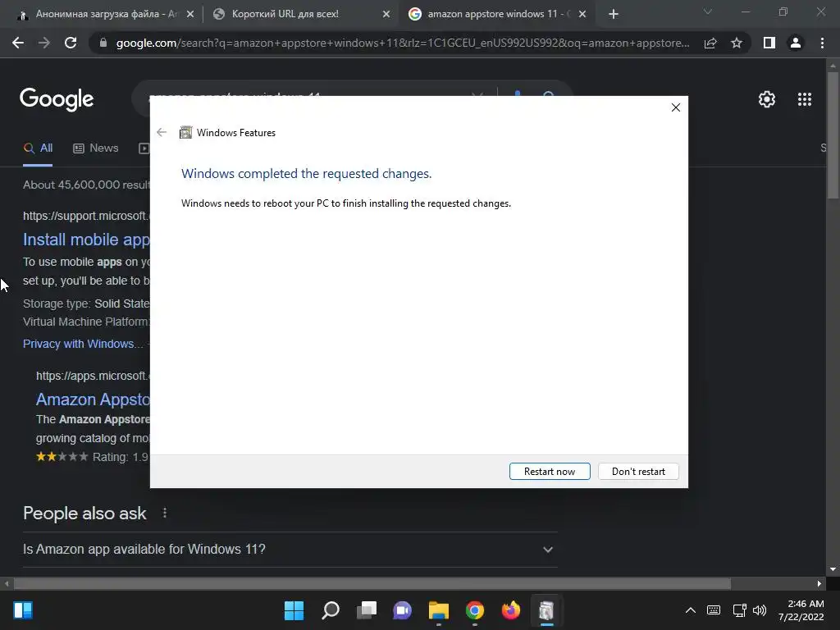Open Chrome three-dot menu
The image size is (840, 630).
pyautogui.click(x=822, y=43)
